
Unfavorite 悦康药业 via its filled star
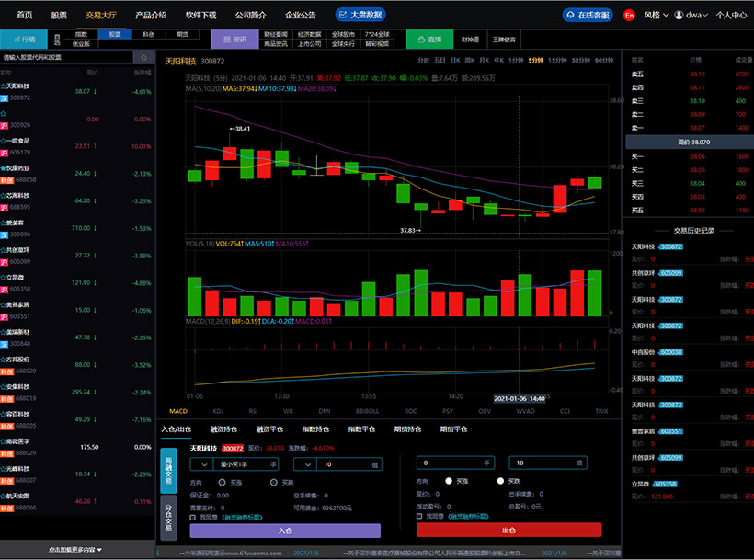tap(5, 168)
